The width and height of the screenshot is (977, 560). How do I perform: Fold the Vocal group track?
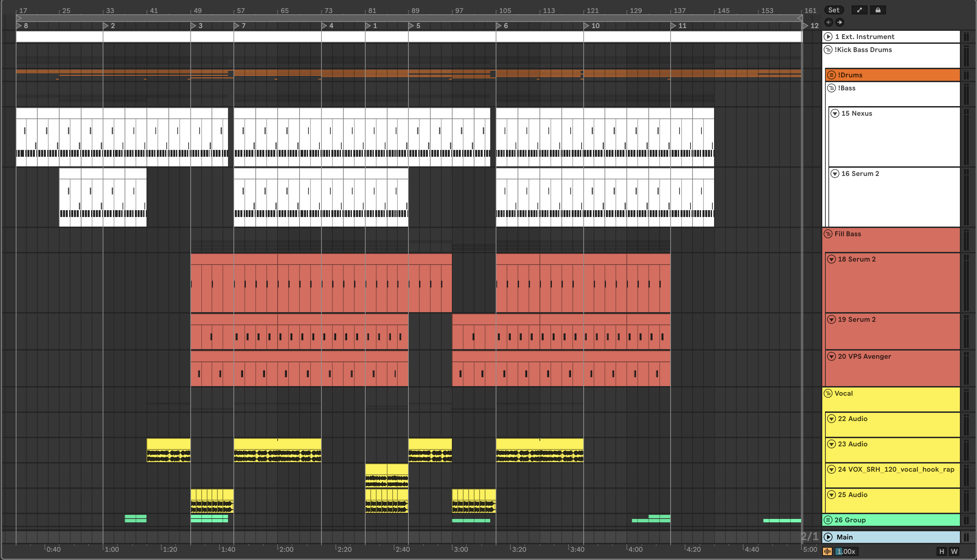(828, 393)
